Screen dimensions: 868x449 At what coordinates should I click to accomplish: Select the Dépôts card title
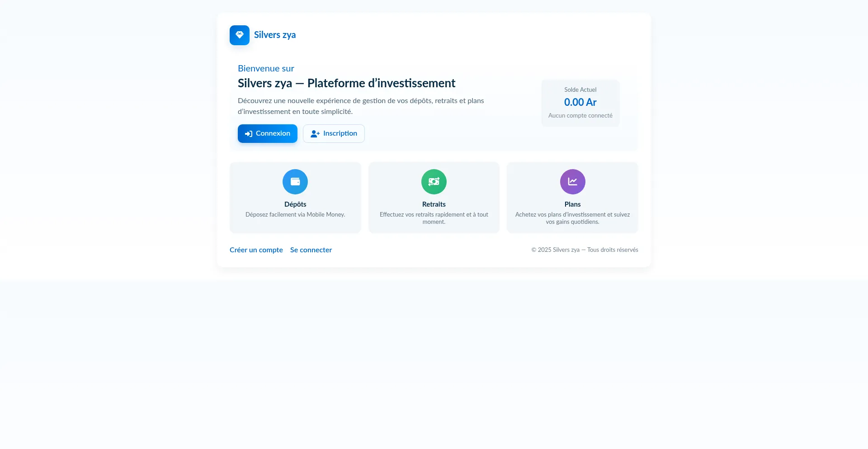[295, 204]
